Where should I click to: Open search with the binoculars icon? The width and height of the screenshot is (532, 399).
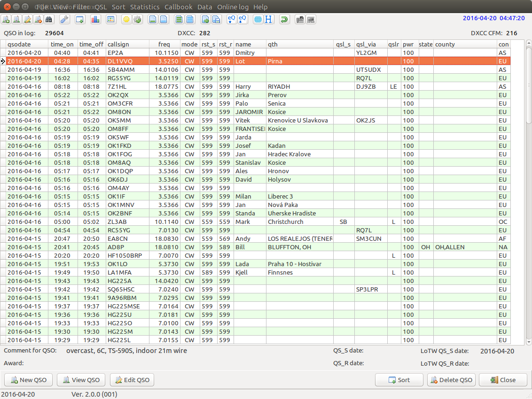click(x=49, y=19)
